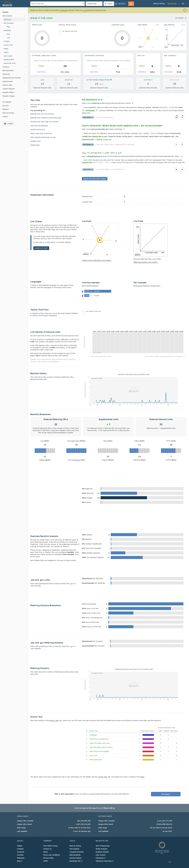
Task: Click Please tell us feedback link
Action: (109, 808)
